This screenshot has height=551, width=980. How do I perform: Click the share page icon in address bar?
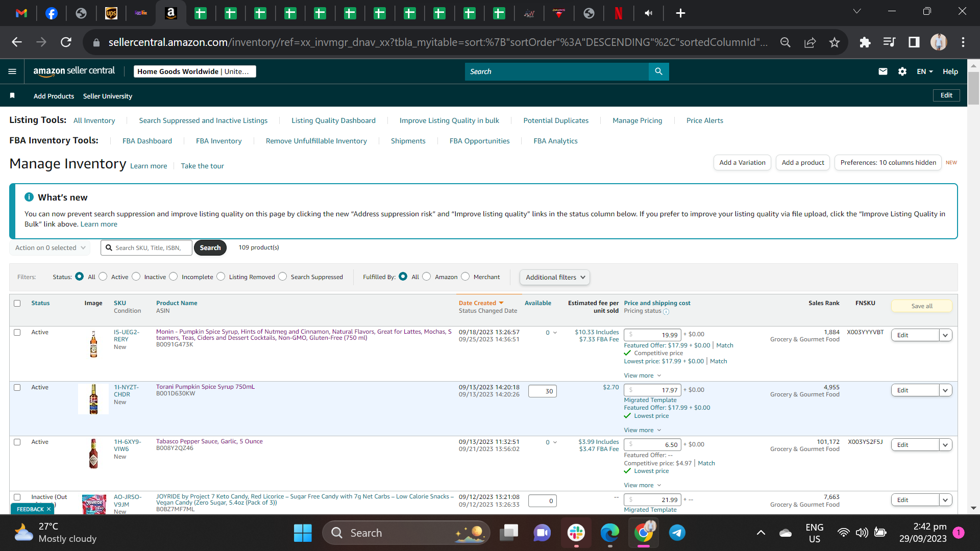click(810, 42)
